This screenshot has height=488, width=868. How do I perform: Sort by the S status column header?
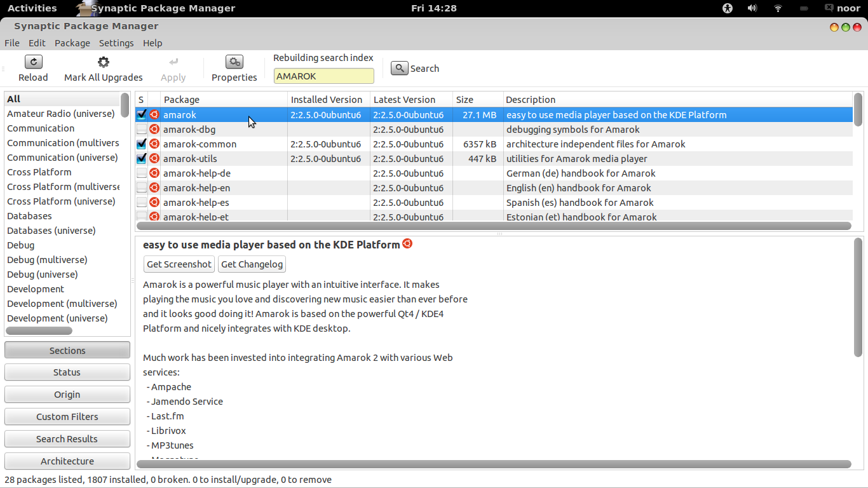tap(141, 100)
